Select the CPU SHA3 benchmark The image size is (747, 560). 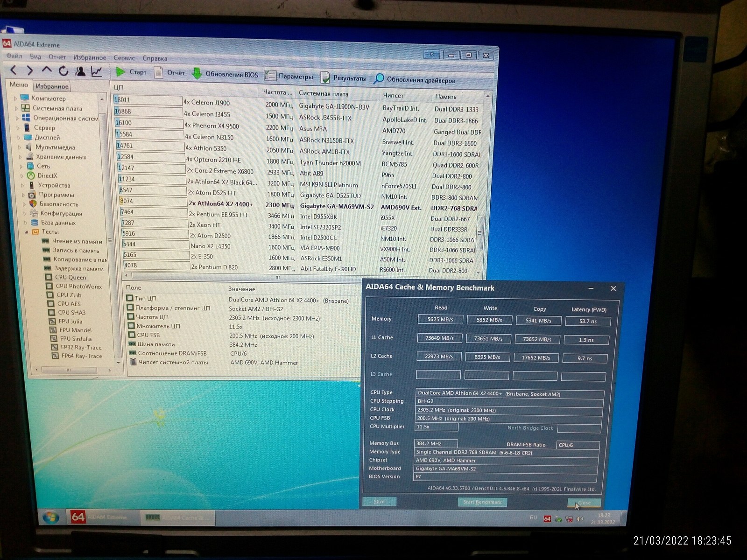[x=72, y=313]
